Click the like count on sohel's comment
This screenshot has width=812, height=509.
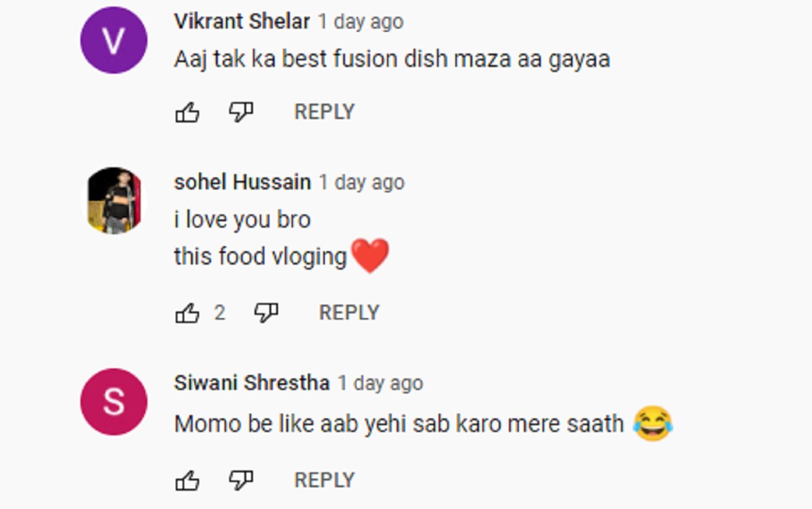tap(219, 313)
